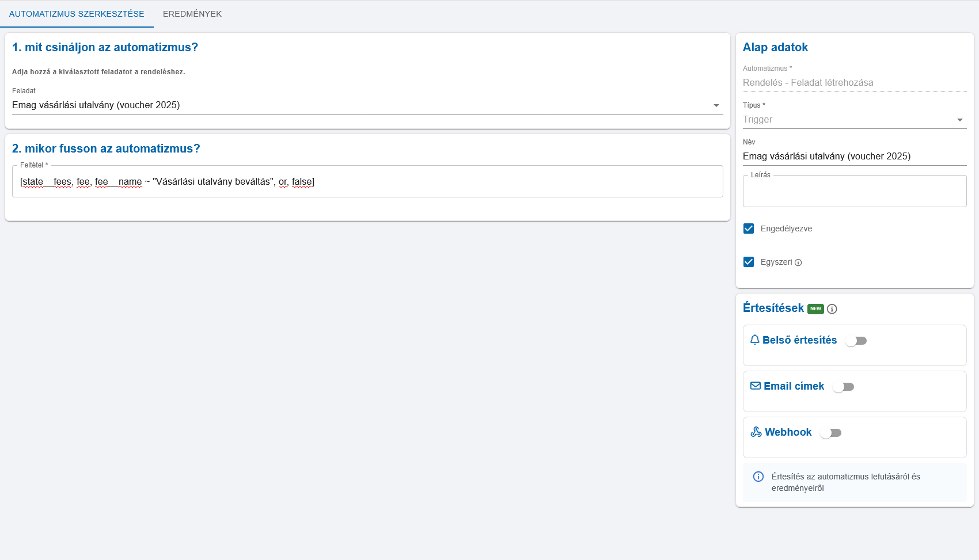Click the 'Email címek' label
Viewport: 979px width, 560px height.
794,386
